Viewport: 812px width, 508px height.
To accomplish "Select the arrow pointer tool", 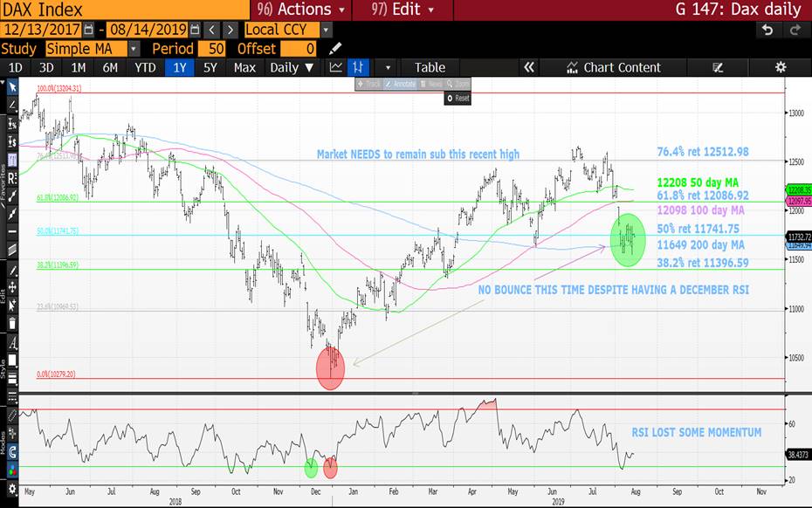I will click(x=12, y=87).
